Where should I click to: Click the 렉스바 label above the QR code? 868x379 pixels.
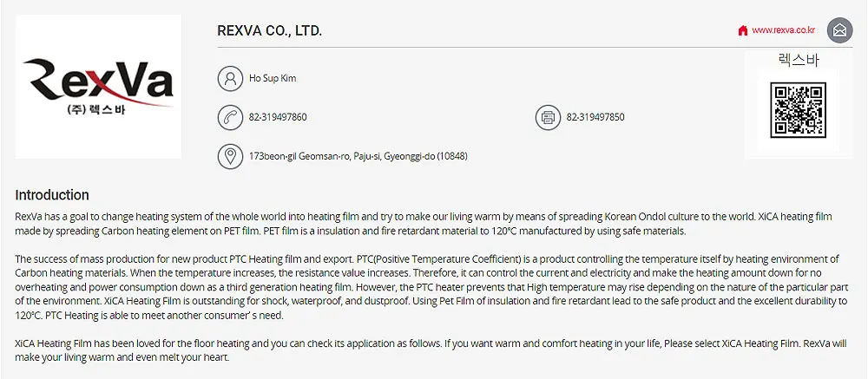pyautogui.click(x=798, y=61)
